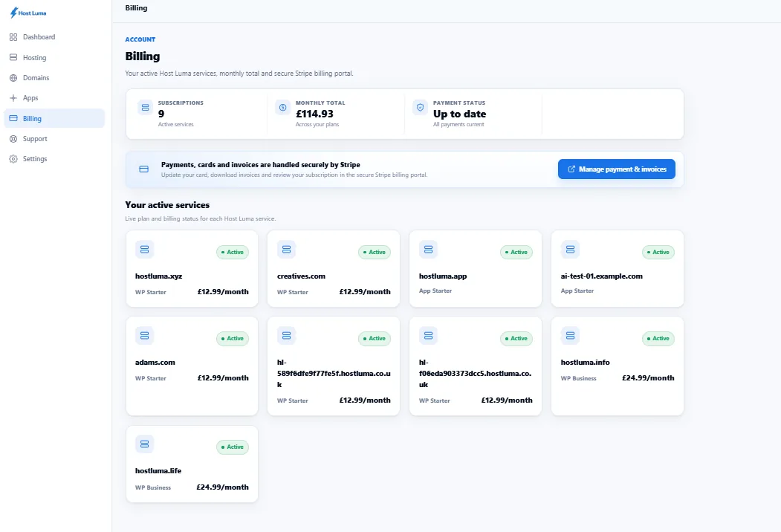Click the Active badge on adams.com
Screen dimensions: 781x532
coord(233,338)
